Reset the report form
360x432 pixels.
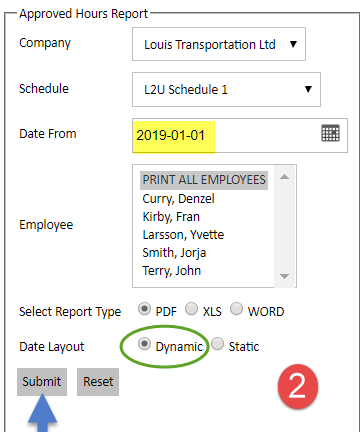pyautogui.click(x=98, y=382)
